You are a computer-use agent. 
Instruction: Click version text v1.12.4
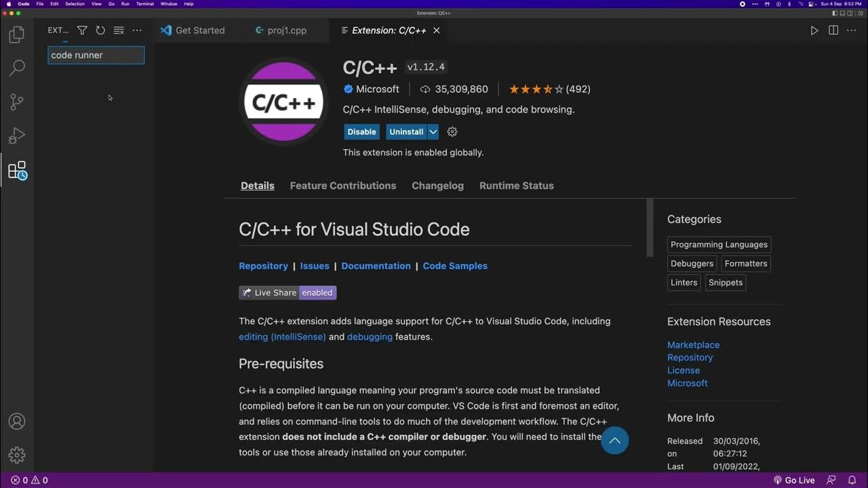(x=426, y=67)
